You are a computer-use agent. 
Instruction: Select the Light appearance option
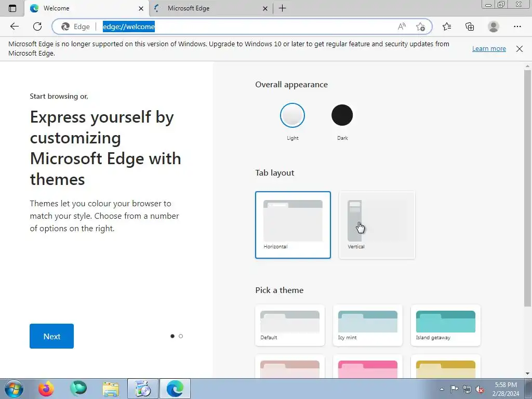(x=292, y=115)
